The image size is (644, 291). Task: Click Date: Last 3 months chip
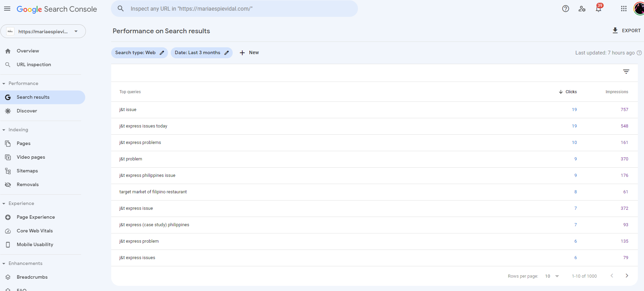click(x=202, y=53)
